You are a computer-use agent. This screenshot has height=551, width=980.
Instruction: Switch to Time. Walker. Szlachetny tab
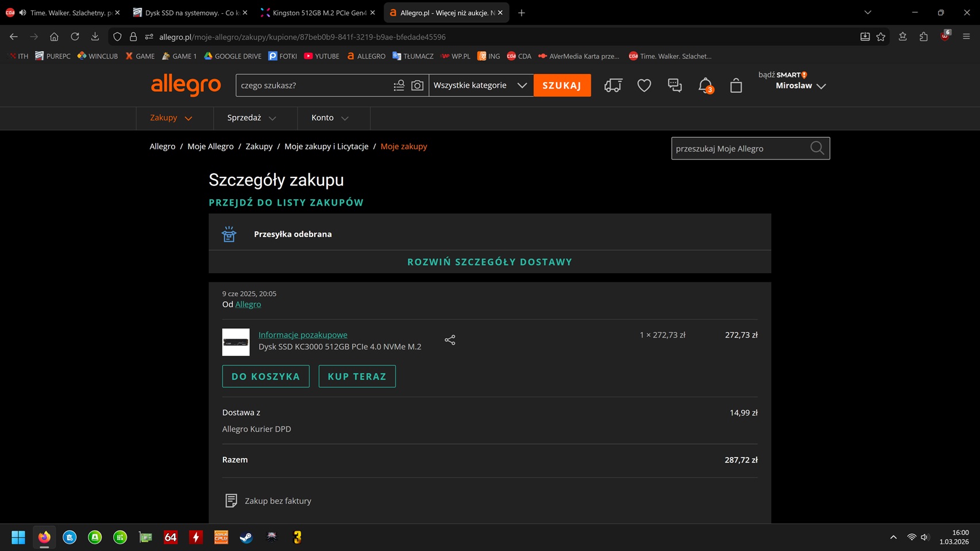tap(62, 13)
